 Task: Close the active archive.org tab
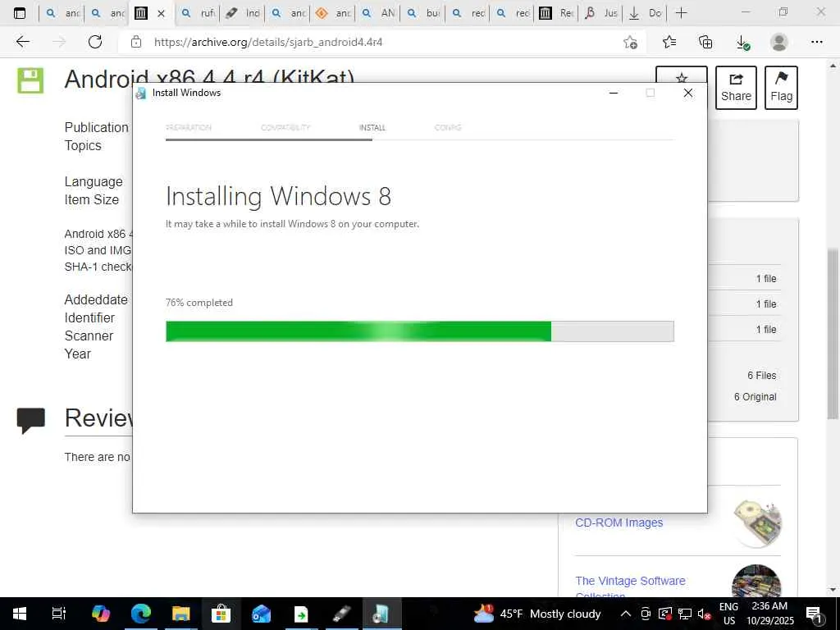click(161, 13)
